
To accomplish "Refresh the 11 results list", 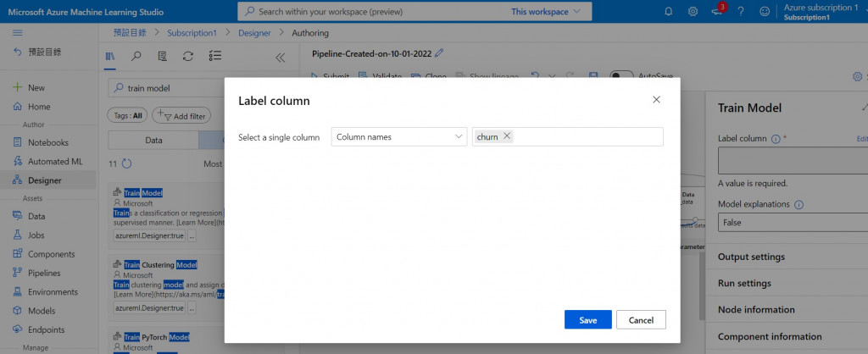I will (x=127, y=163).
